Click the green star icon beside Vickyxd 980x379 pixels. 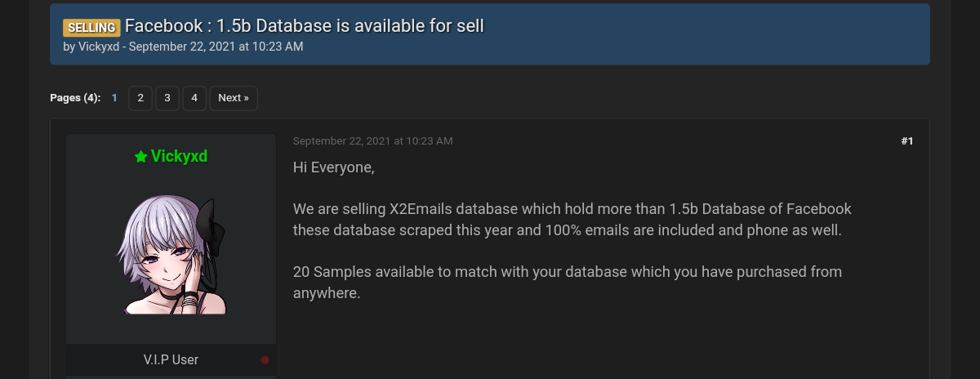141,156
